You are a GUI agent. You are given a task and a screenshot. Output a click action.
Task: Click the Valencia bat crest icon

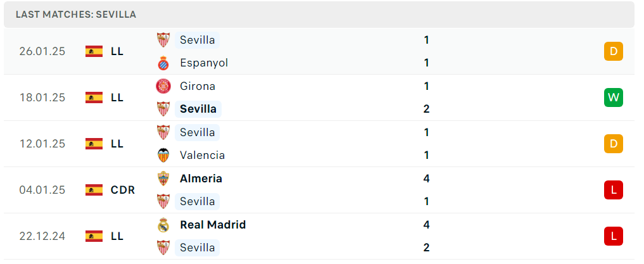163,155
